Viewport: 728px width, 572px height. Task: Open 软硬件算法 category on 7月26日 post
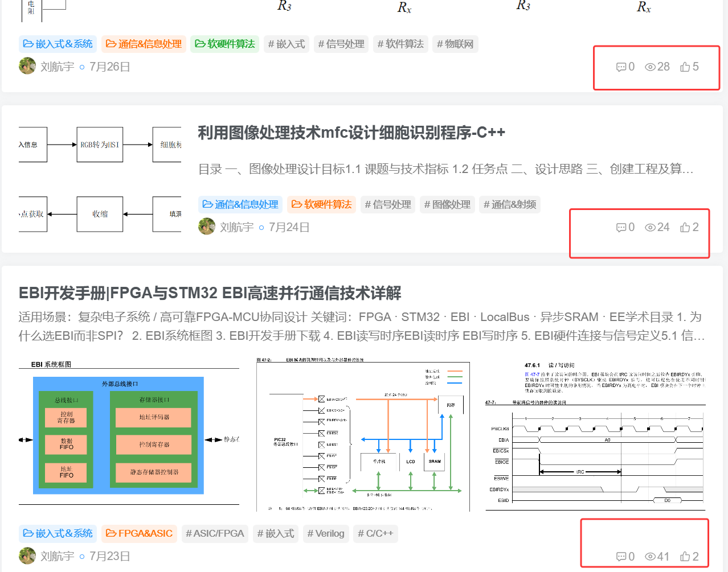(x=225, y=44)
